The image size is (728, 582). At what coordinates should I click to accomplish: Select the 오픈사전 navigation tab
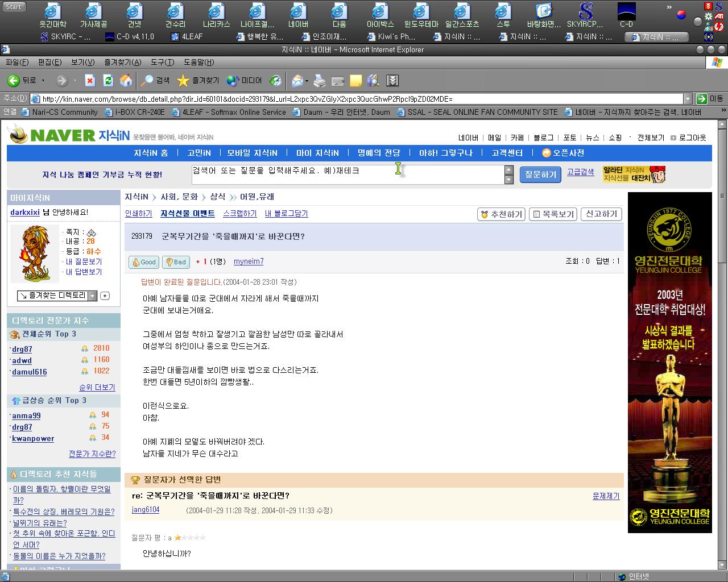coord(563,153)
